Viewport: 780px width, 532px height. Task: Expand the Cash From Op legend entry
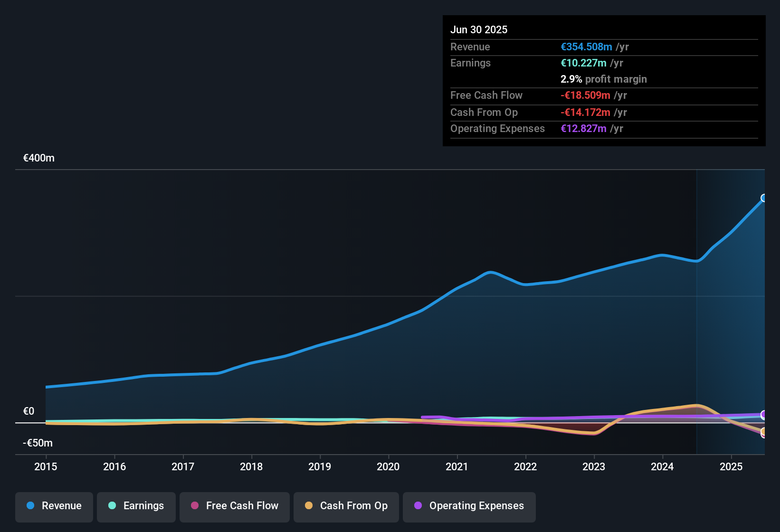tap(346, 506)
